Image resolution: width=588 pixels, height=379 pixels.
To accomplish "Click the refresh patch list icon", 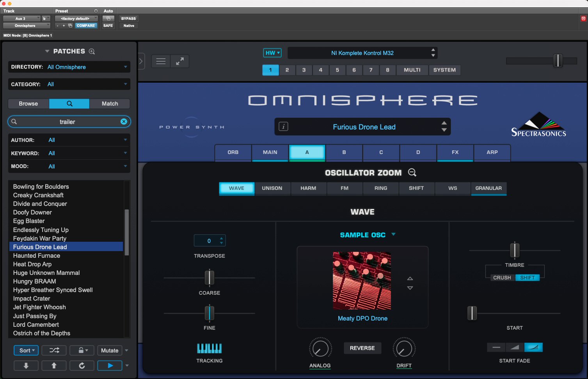I will click(x=82, y=365).
